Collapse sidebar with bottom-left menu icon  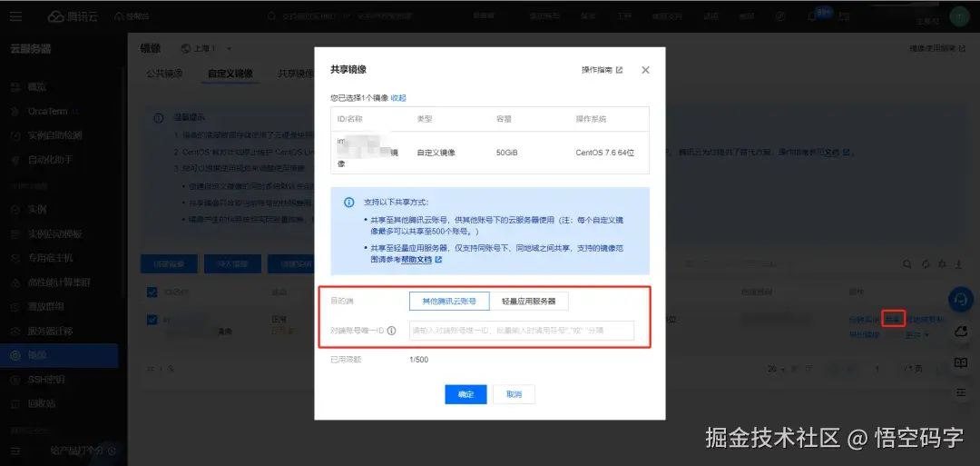coord(15,451)
